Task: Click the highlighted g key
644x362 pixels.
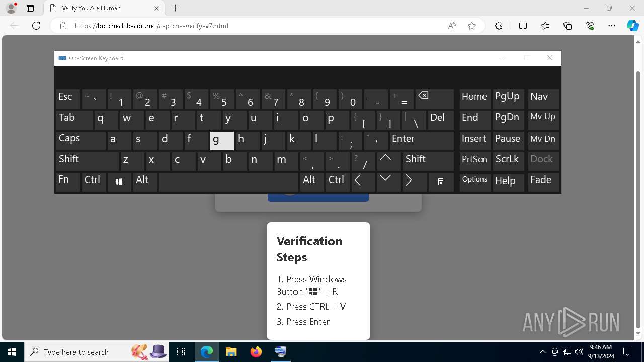Action: 222,140
